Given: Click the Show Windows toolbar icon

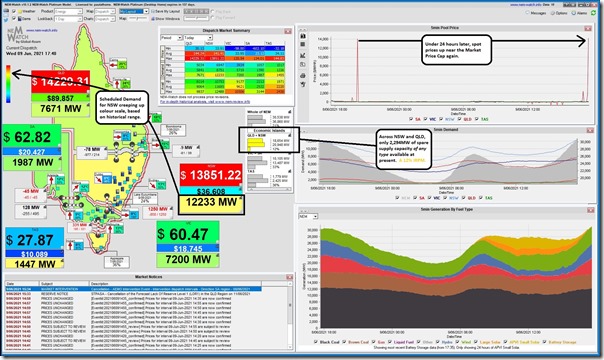Looking at the screenshot, I should pos(166,18).
